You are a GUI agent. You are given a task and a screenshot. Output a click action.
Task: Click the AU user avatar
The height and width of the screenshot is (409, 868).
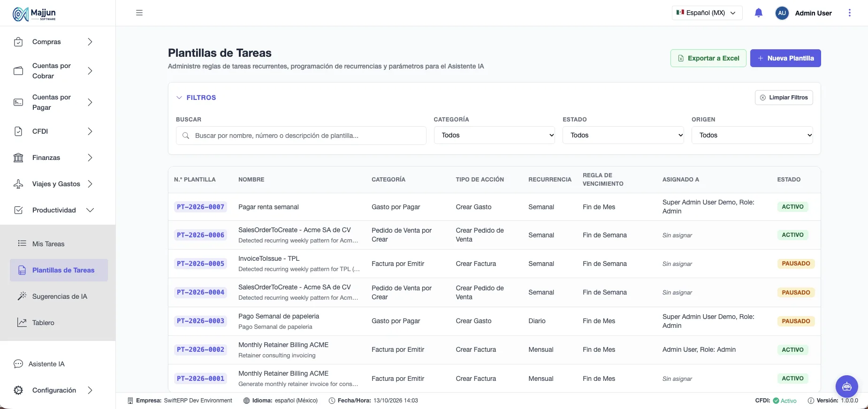pos(782,13)
